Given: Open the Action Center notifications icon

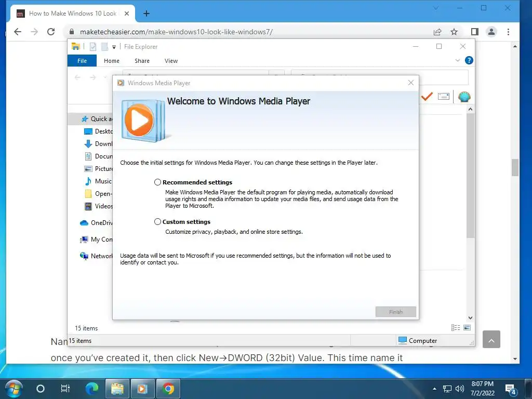Looking at the screenshot, I should pyautogui.click(x=511, y=389).
